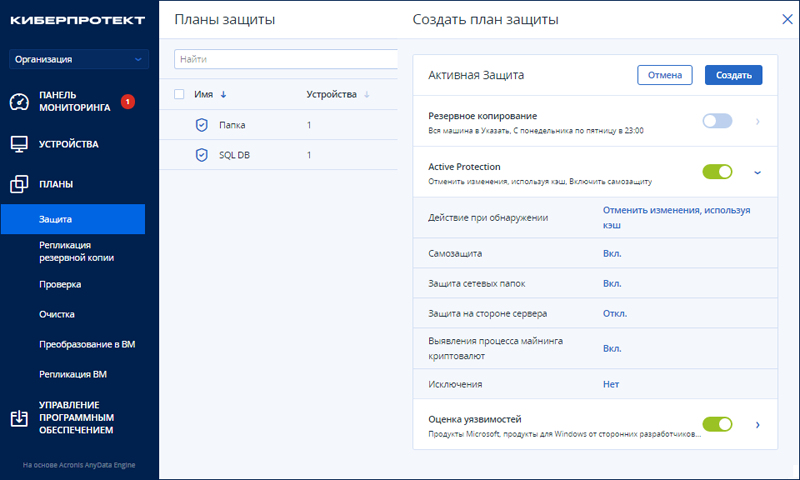Tick the select-all checkbox next to Имя
Viewport: 800px width, 480px height.
click(x=179, y=94)
